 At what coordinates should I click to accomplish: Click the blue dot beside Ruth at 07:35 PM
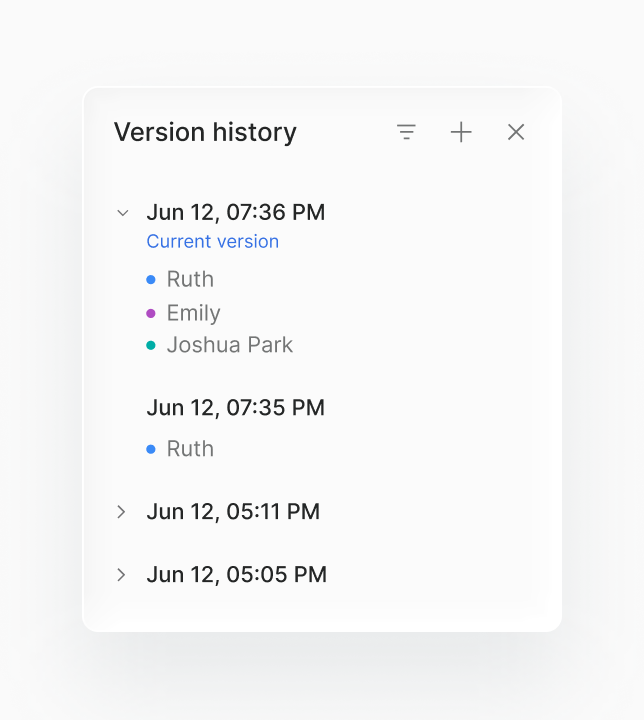click(151, 449)
